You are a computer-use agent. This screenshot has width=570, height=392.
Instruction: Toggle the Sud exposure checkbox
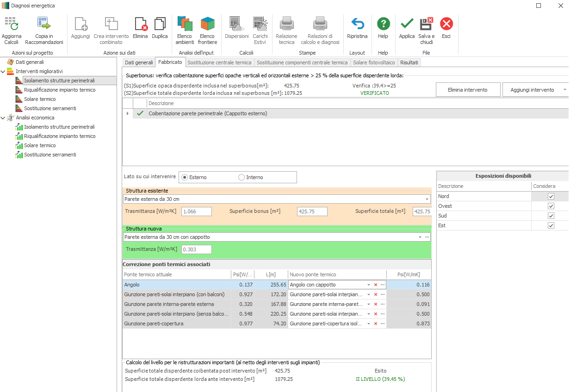(x=551, y=216)
